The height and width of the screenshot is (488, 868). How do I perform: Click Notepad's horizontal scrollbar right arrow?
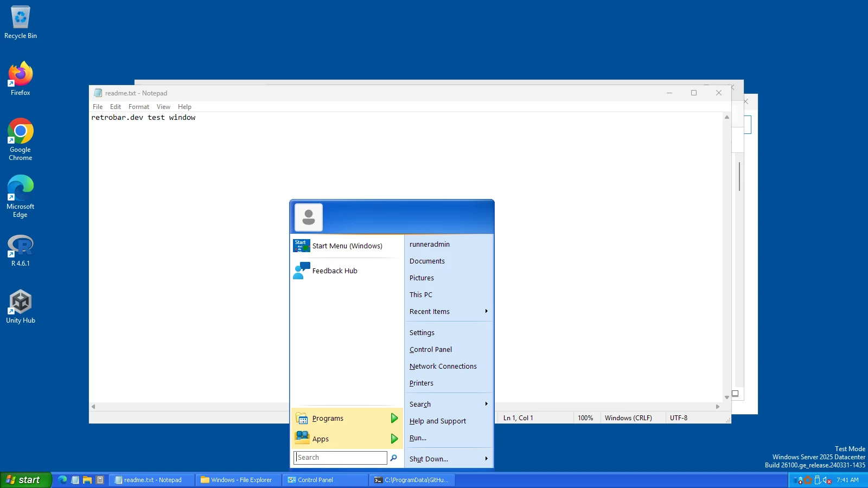[x=718, y=407]
